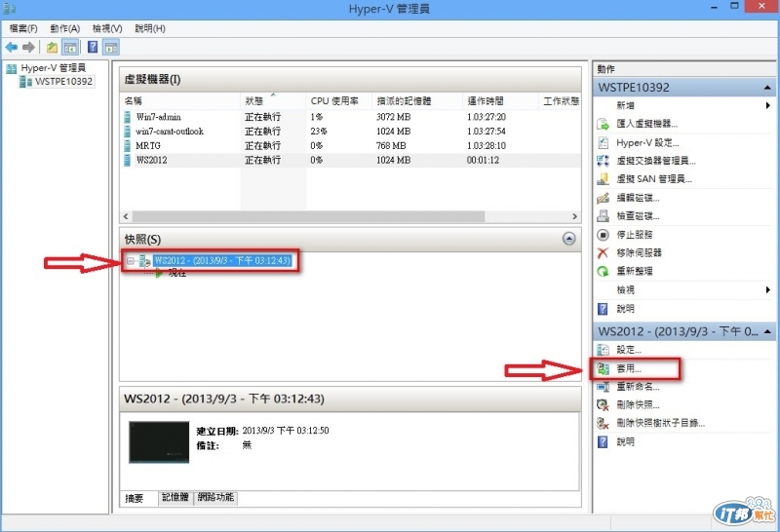780x532 pixels.
Task: Click the 重新整理 green refresh icon
Action: click(603, 271)
